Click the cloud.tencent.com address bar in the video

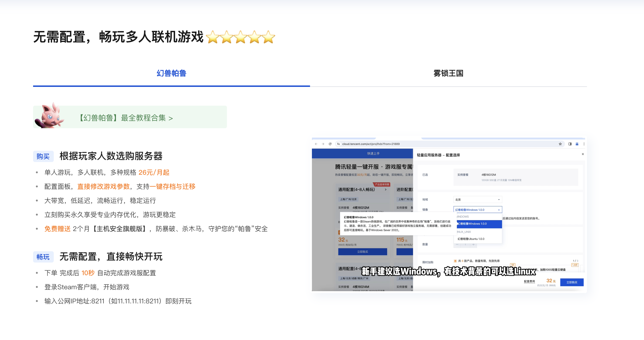click(450, 144)
